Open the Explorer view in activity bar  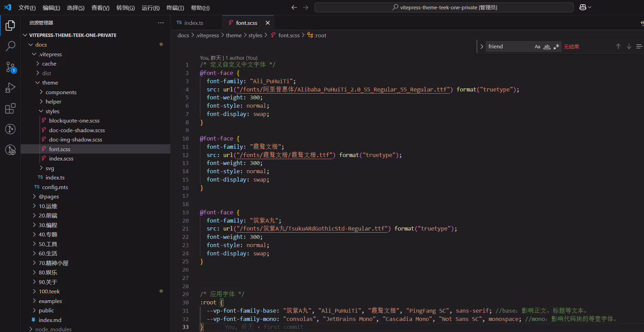coord(10,25)
